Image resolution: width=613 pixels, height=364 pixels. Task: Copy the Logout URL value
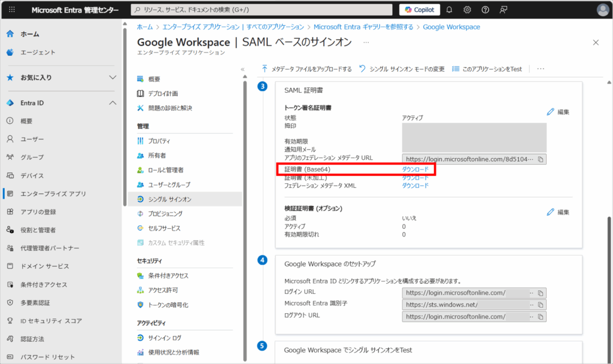tap(540, 316)
